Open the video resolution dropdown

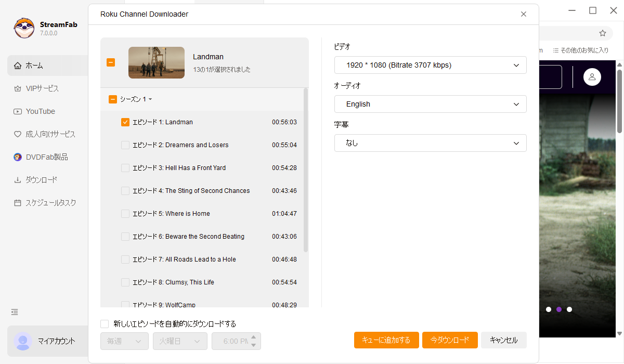coord(430,65)
